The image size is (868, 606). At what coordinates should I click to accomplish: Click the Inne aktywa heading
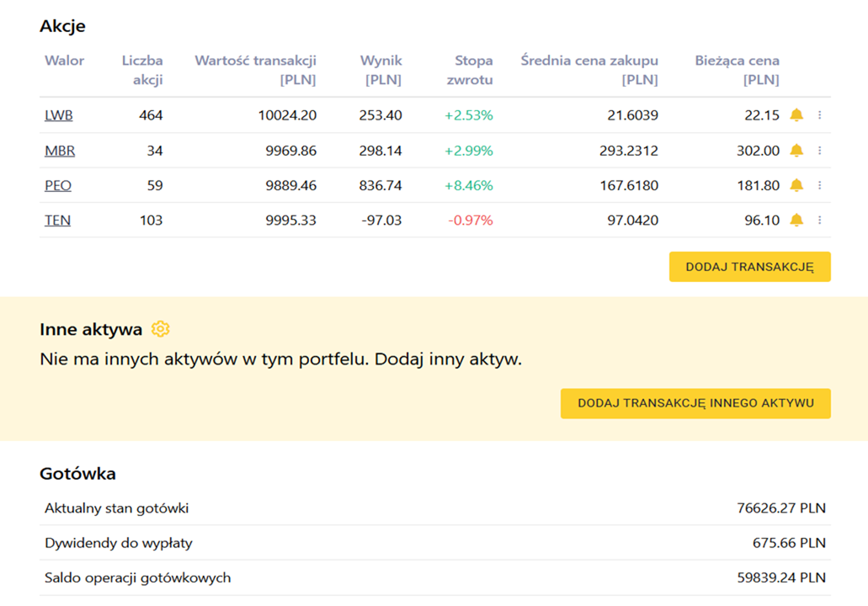coord(91,329)
